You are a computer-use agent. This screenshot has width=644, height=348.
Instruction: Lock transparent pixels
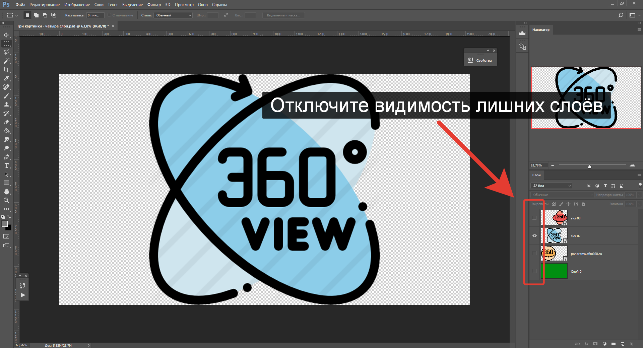click(554, 204)
